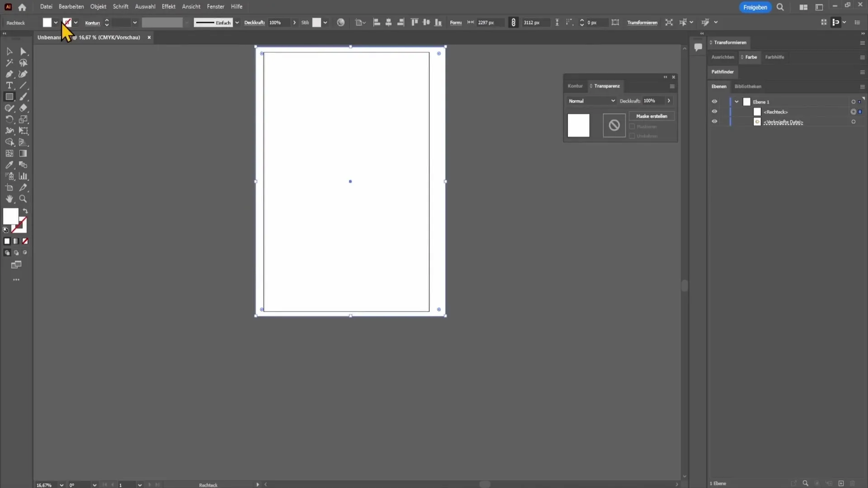Pick the Mesh tool
This screenshot has width=868, height=488.
9,154
